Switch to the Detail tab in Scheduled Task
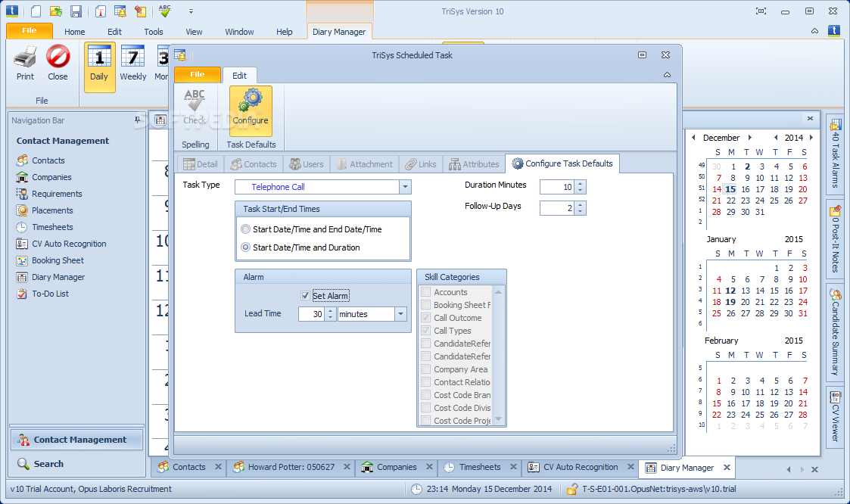The image size is (850, 504). [200, 164]
